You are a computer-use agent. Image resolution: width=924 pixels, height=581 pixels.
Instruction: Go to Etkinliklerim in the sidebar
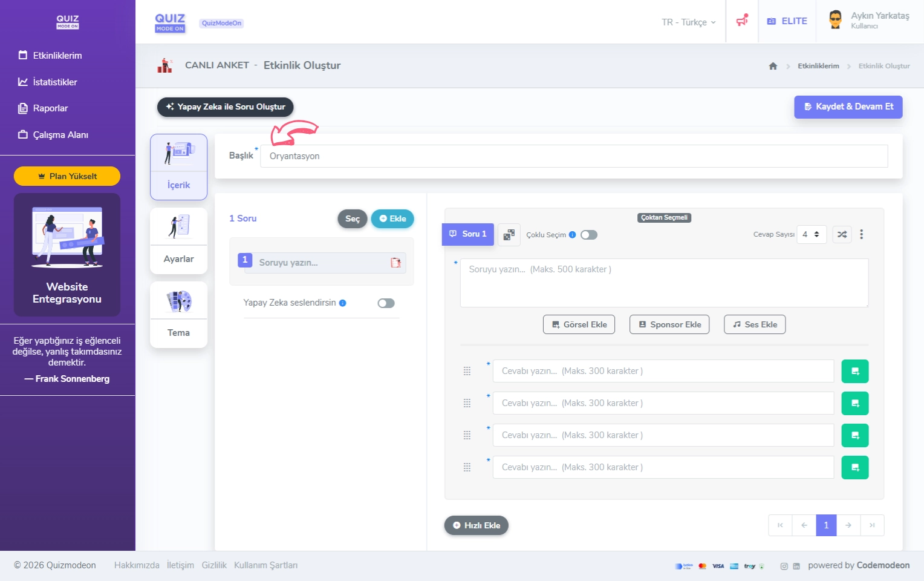tap(50, 55)
